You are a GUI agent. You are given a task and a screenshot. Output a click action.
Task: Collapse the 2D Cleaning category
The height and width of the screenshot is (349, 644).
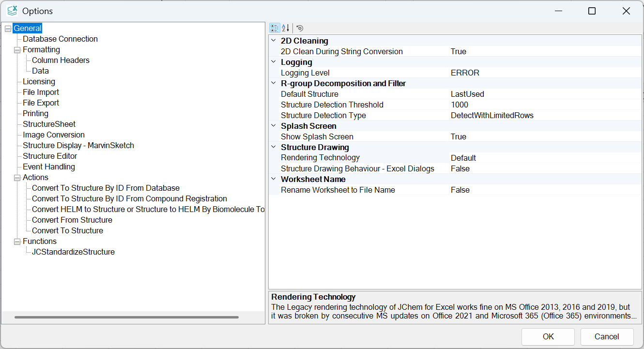[274, 41]
